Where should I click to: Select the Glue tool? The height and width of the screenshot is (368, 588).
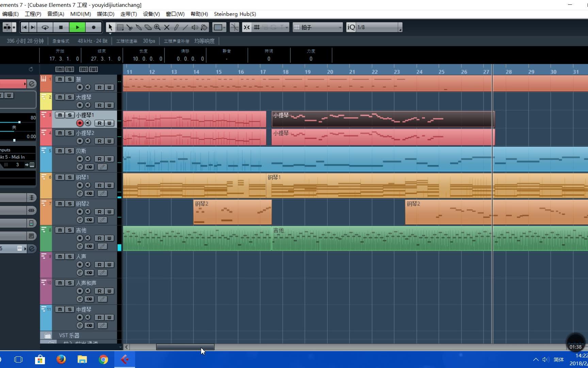pos(138,27)
